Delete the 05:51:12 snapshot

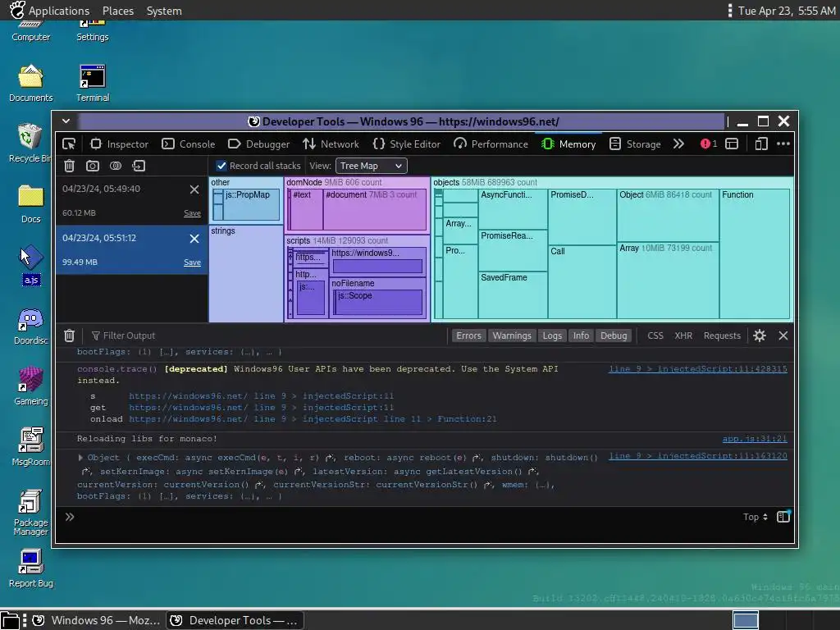coord(194,239)
